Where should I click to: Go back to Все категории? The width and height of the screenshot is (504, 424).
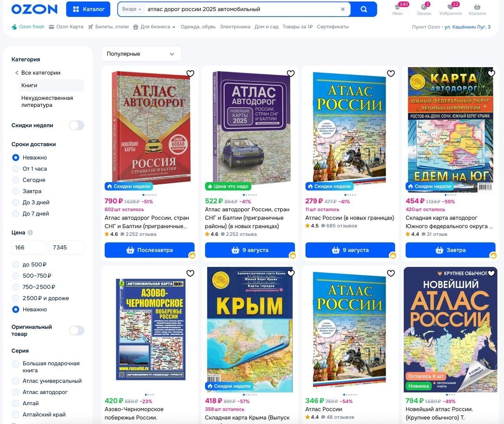point(41,73)
